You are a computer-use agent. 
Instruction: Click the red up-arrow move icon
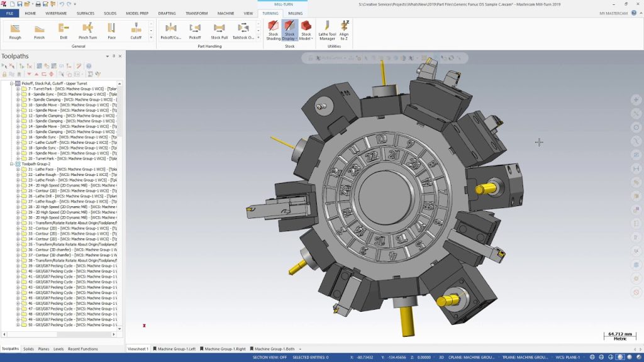pos(36,74)
